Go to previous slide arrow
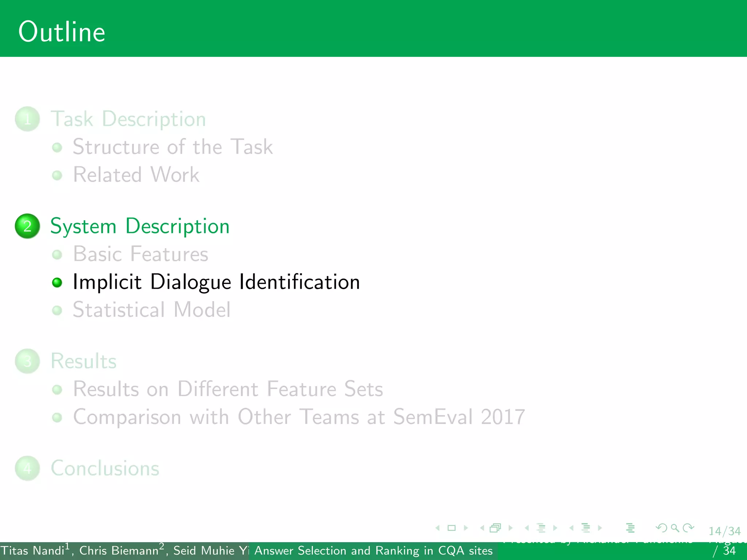The image size is (747, 560). 438,528
